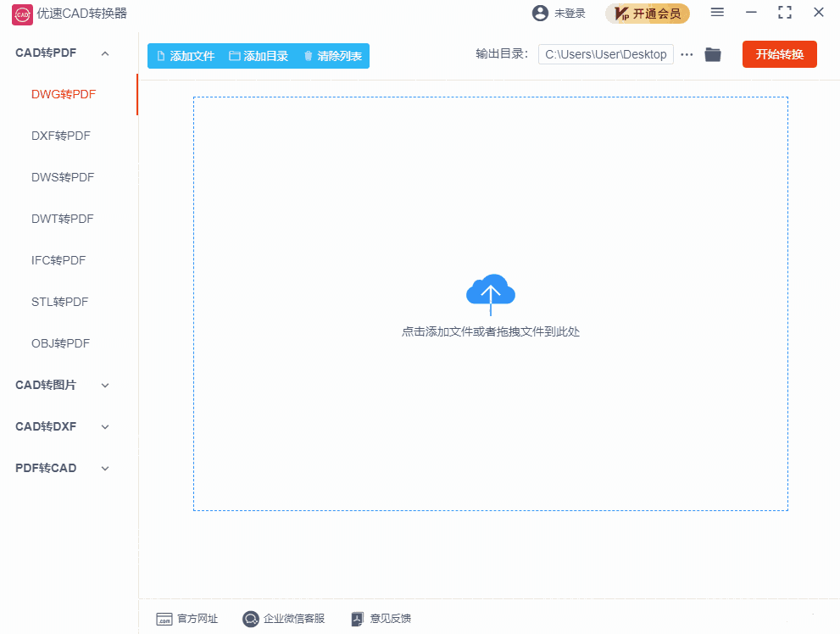Click the 输出目录 label

click(502, 54)
